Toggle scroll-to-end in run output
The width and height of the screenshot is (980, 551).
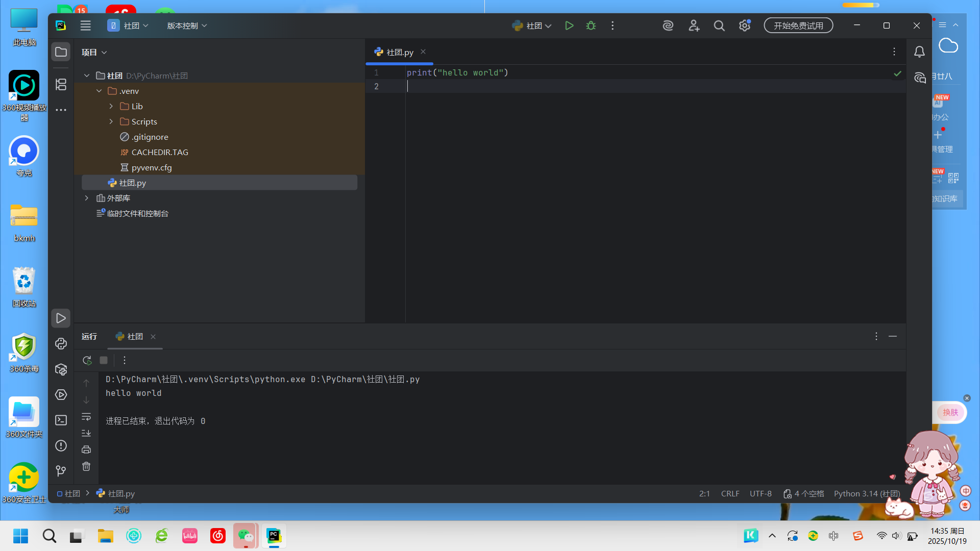point(86,433)
